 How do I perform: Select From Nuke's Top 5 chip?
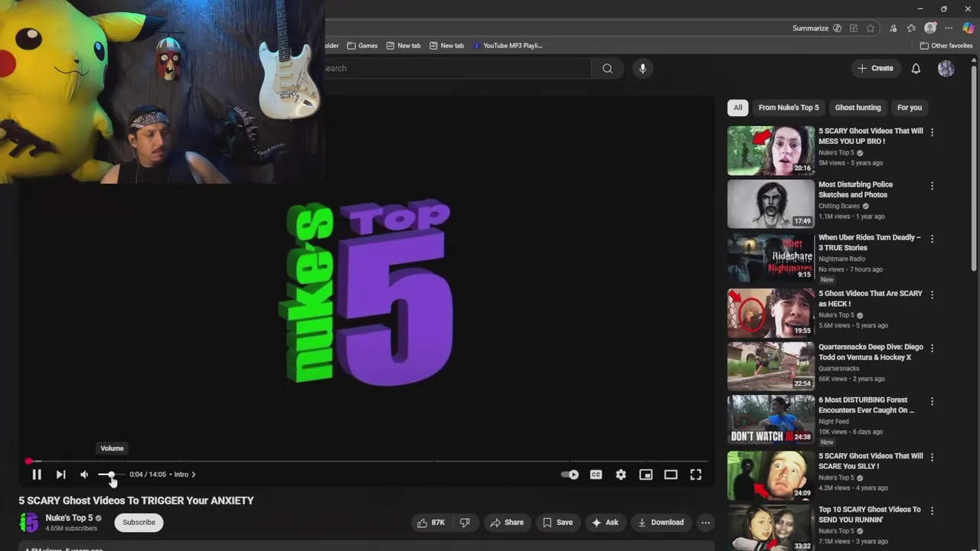[789, 108]
